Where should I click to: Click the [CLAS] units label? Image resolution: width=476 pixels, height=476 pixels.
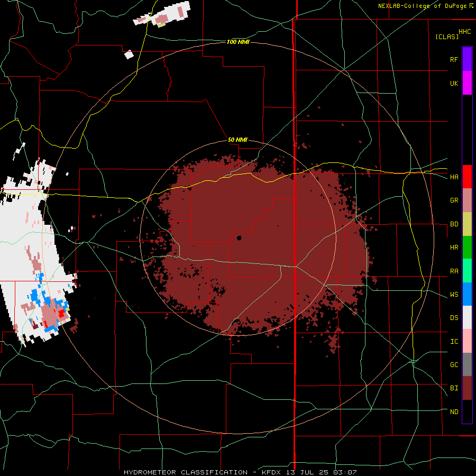(447, 36)
